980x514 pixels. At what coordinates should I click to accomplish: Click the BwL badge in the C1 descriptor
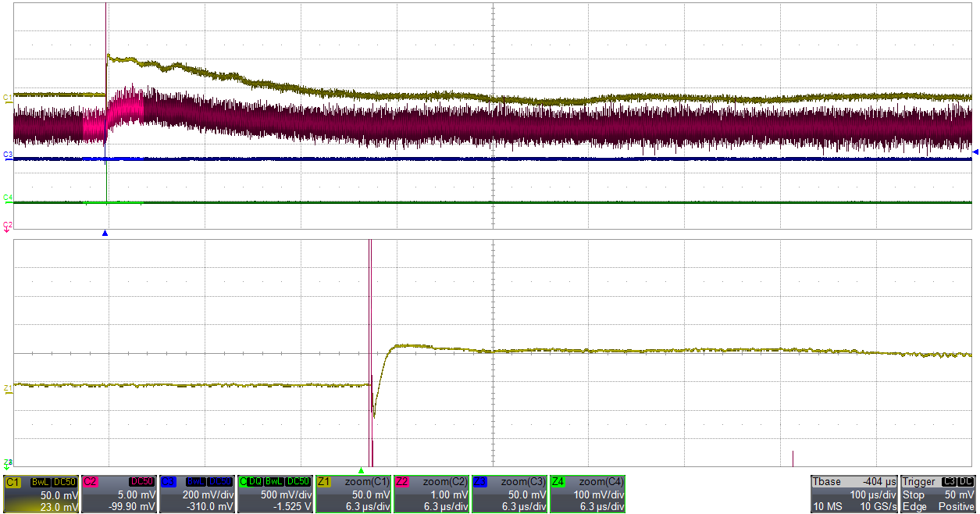(40, 482)
